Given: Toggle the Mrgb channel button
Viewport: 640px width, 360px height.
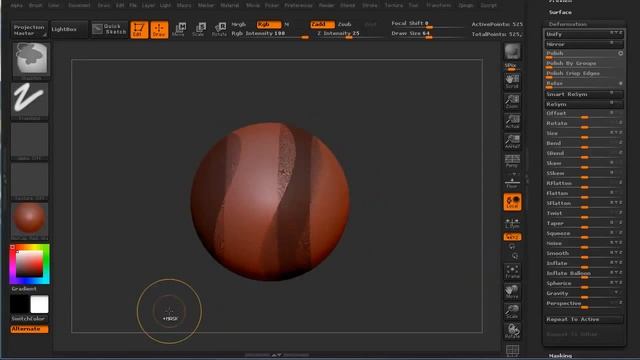Looking at the screenshot, I should pyautogui.click(x=239, y=24).
